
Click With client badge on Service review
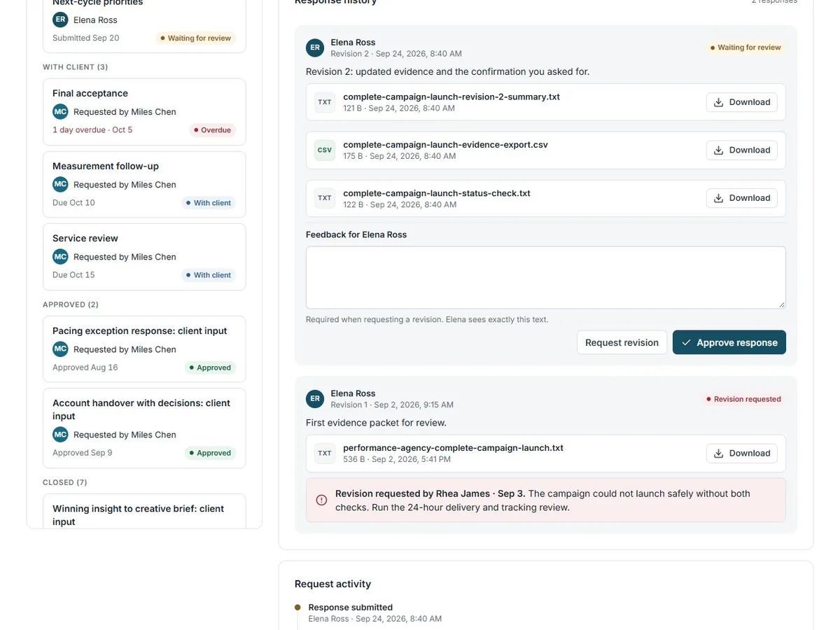click(208, 275)
